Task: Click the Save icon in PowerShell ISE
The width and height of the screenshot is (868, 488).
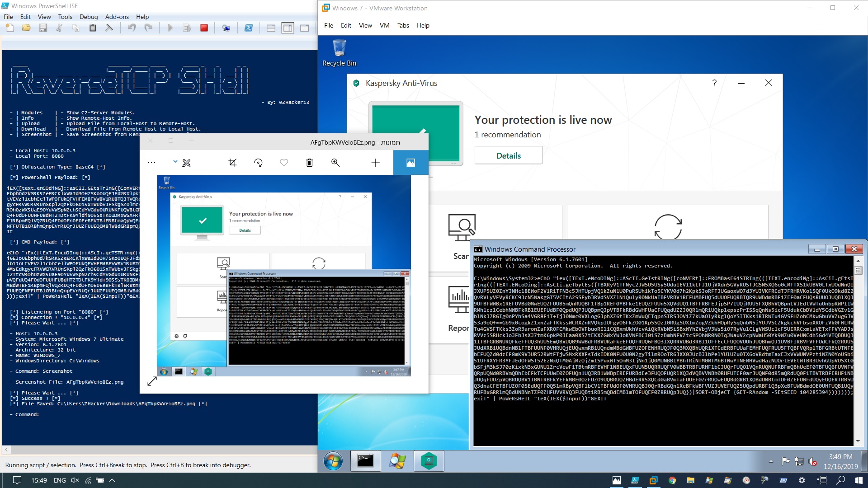Action: click(x=43, y=28)
